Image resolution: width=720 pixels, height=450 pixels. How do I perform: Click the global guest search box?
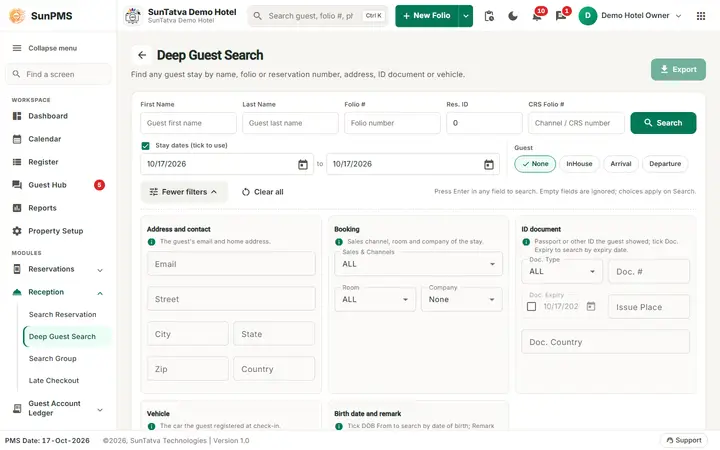[318, 16]
